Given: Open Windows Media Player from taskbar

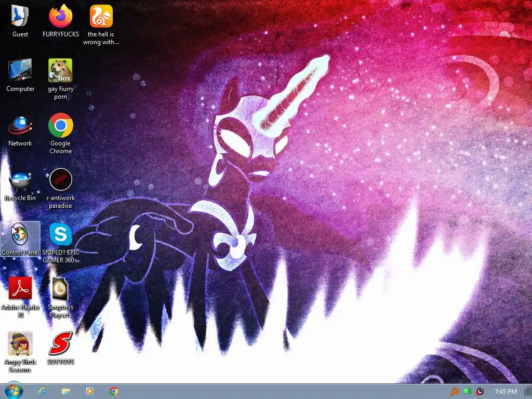Looking at the screenshot, I should pyautogui.click(x=90, y=391).
